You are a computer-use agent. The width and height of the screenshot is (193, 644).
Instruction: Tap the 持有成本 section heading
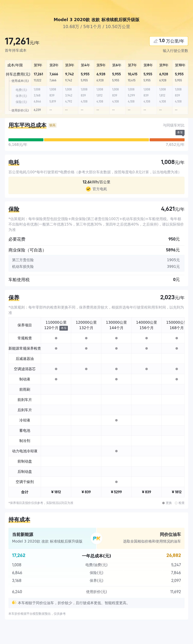(x=19, y=520)
